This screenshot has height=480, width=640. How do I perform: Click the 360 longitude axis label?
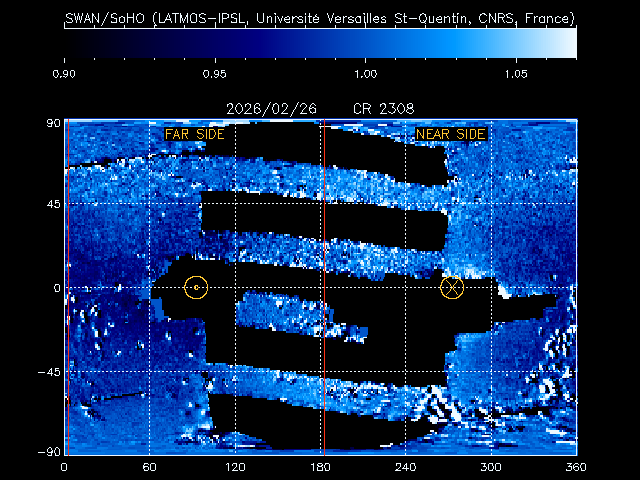click(x=576, y=467)
